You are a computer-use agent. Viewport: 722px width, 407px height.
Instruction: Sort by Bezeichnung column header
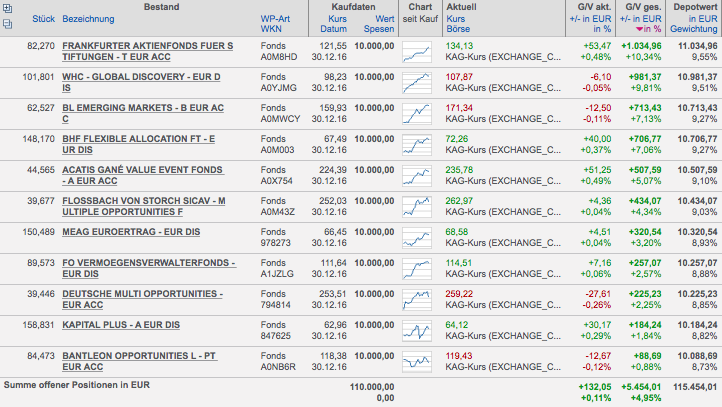tap(88, 19)
